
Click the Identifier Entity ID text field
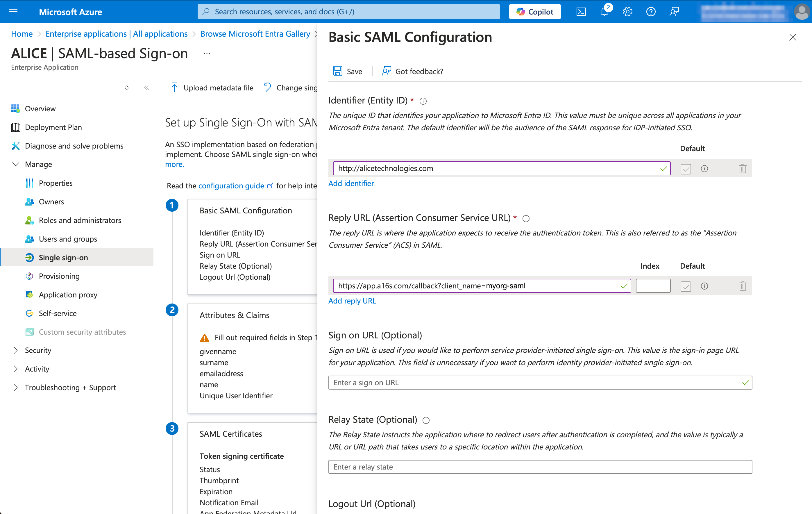point(502,168)
